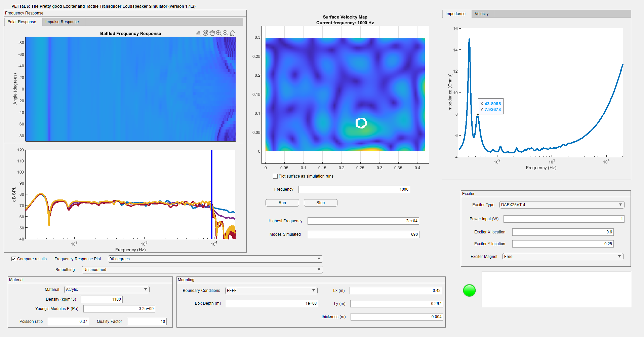The image size is (644, 337).
Task: Activate the 3D rotate tool on the plot
Action: pos(205,33)
